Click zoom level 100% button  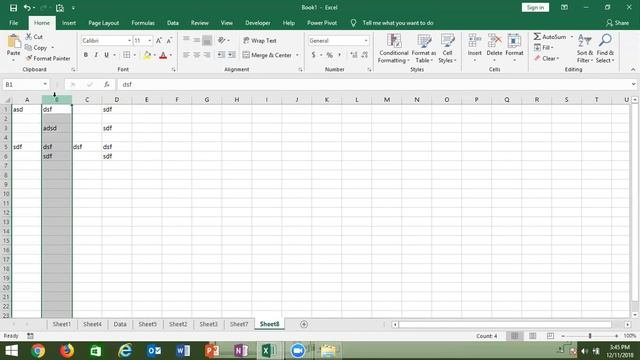click(x=630, y=336)
